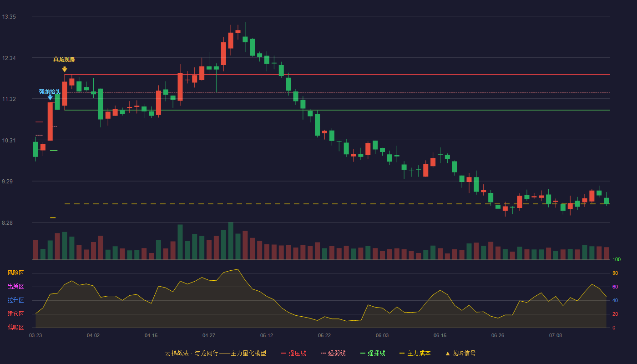
Task: Click the orange 80 indicator axis label
Action: (x=615, y=273)
